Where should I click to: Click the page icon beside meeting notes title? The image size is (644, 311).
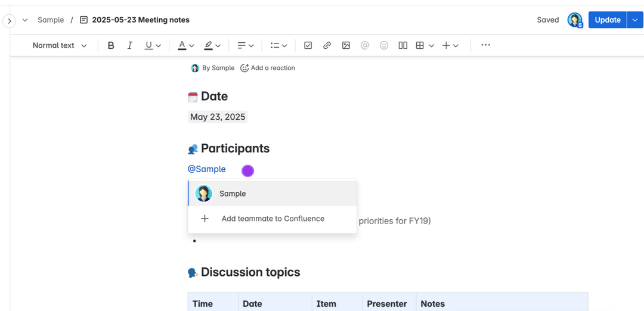tap(84, 20)
